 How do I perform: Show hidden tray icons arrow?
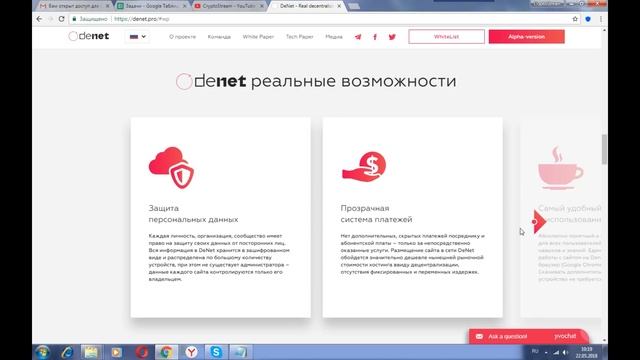coord(546,353)
